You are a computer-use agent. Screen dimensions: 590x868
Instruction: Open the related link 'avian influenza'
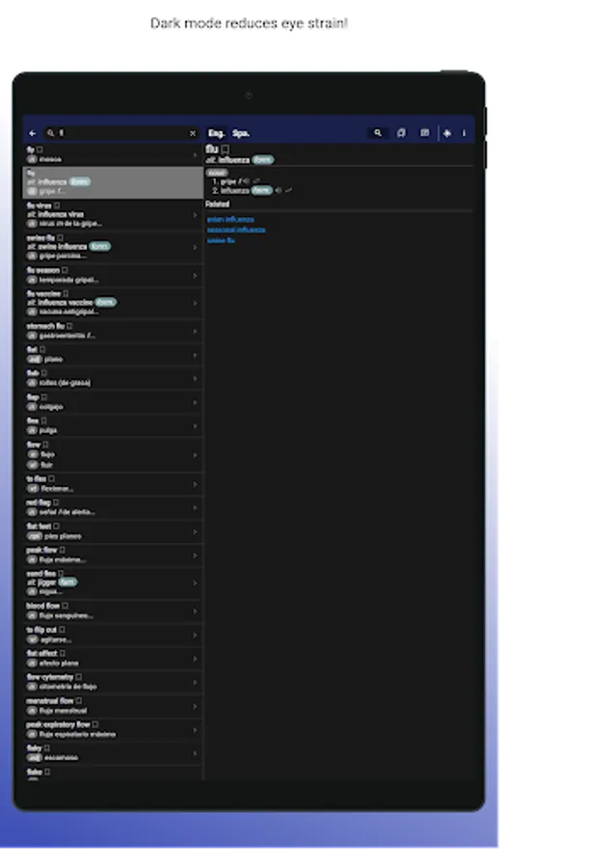(x=230, y=219)
